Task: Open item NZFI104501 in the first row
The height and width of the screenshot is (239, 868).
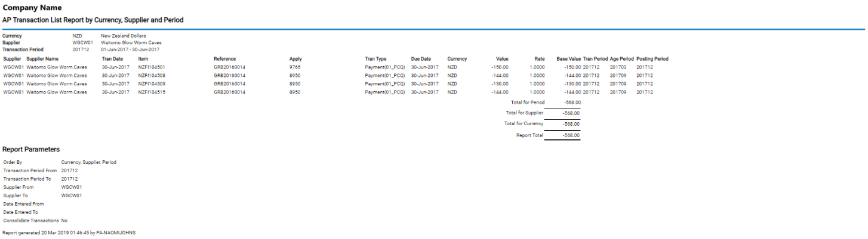Action: 152,67
